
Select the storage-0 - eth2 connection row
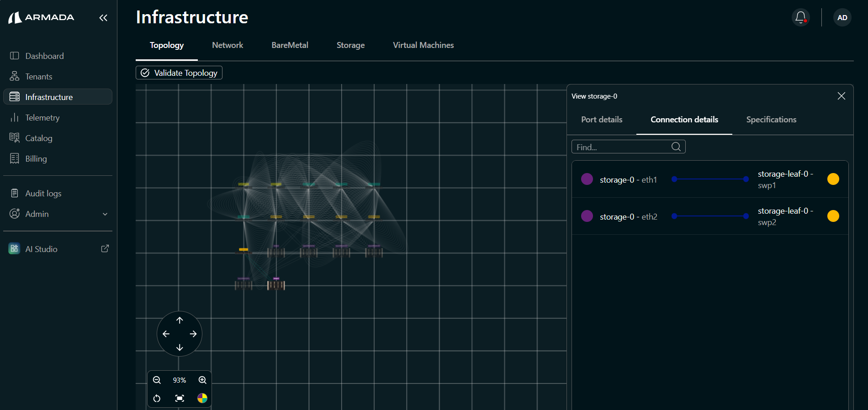point(710,216)
